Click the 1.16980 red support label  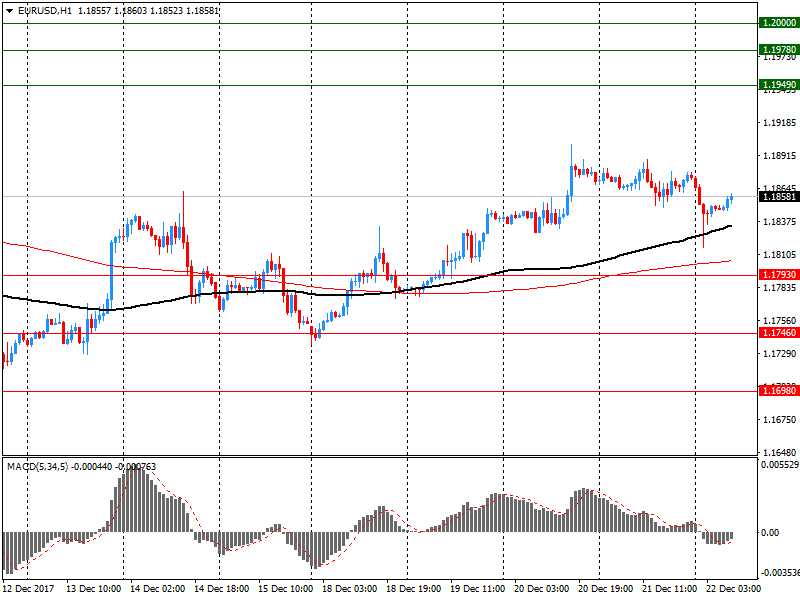pyautogui.click(x=779, y=391)
